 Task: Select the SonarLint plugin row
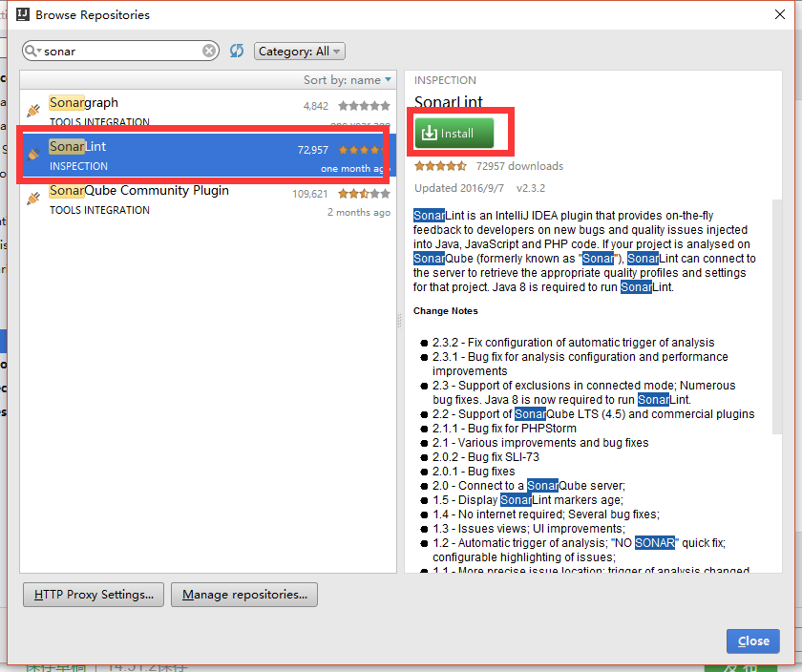point(208,156)
